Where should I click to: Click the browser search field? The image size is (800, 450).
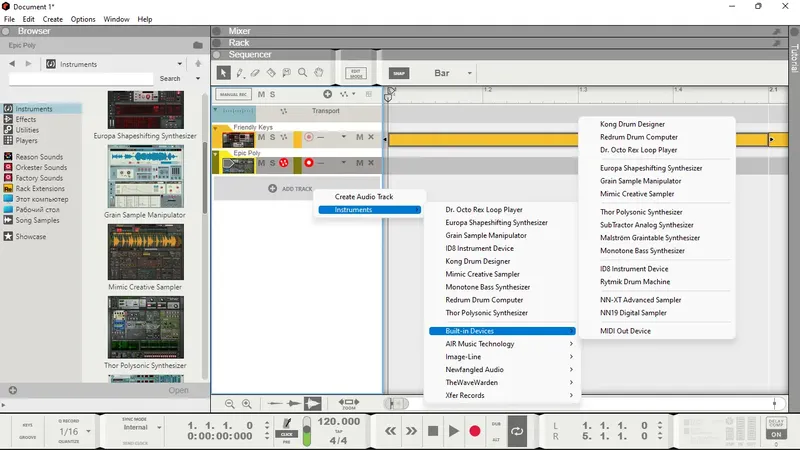point(81,79)
